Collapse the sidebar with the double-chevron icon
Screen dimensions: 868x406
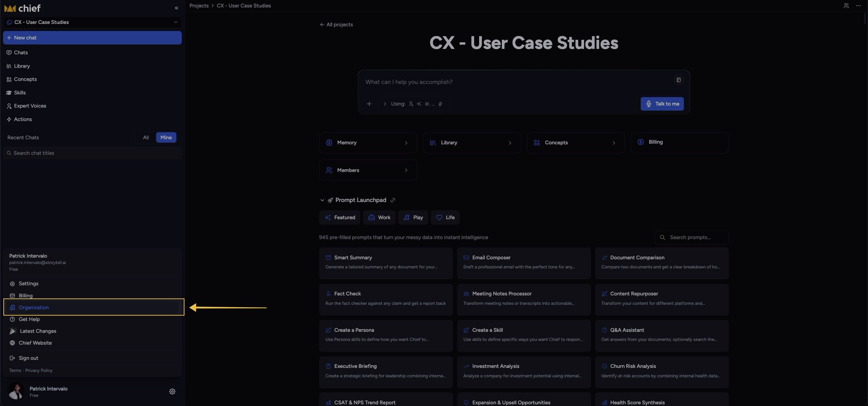click(x=176, y=8)
